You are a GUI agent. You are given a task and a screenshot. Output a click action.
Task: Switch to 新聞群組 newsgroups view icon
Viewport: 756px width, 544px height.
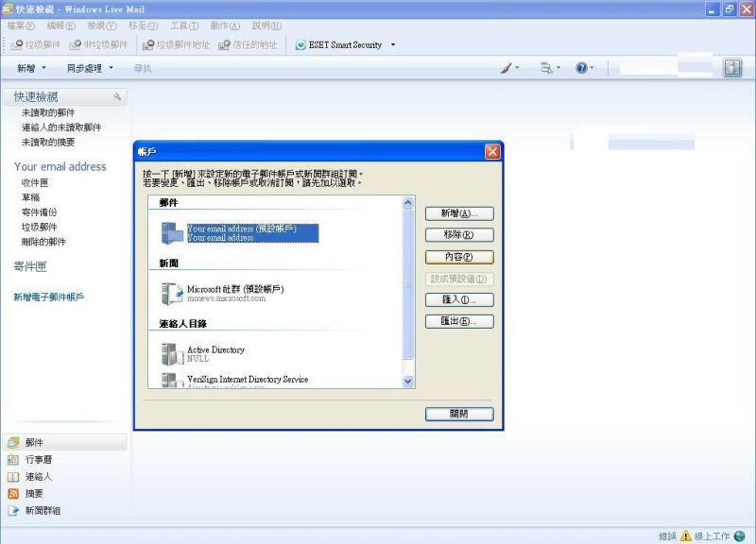13,511
